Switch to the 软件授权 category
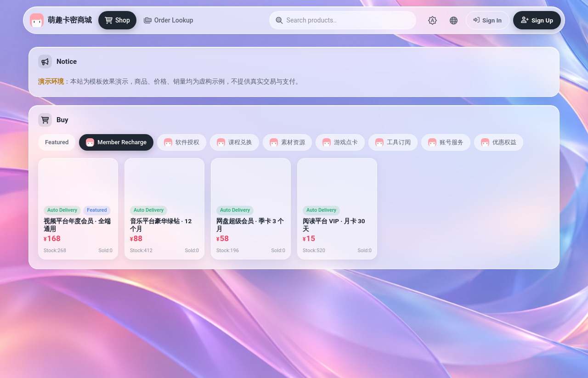 [x=181, y=142]
